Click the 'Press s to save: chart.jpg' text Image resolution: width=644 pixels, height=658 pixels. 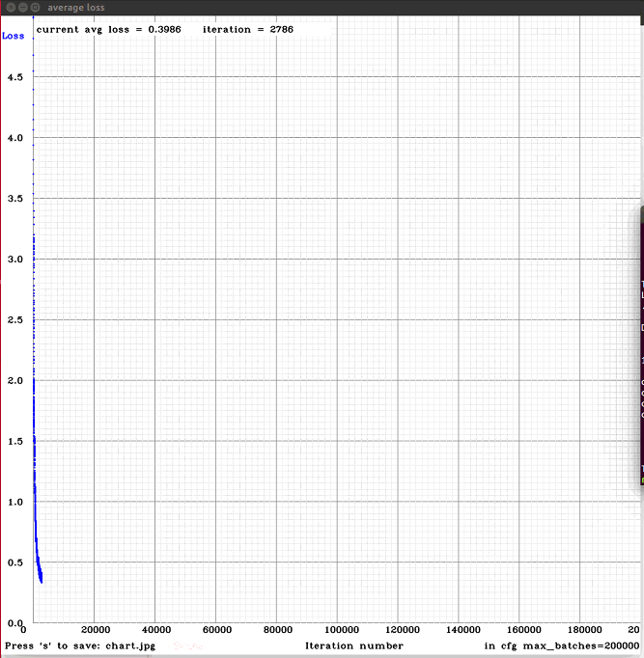[x=80, y=645]
